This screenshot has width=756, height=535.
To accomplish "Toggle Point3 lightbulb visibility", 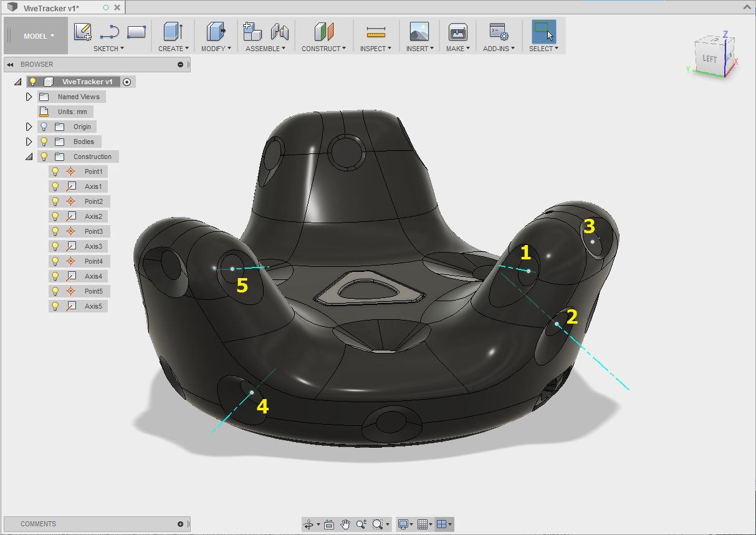I will (55, 231).
